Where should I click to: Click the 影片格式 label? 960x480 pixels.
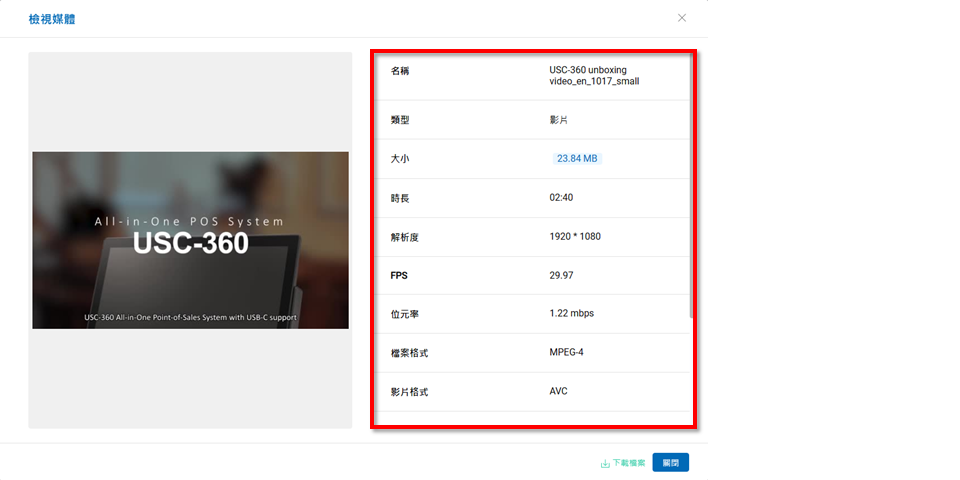coord(409,392)
